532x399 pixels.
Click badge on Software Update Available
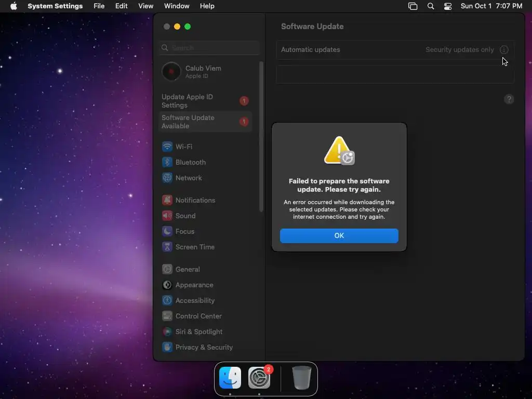coord(244,122)
